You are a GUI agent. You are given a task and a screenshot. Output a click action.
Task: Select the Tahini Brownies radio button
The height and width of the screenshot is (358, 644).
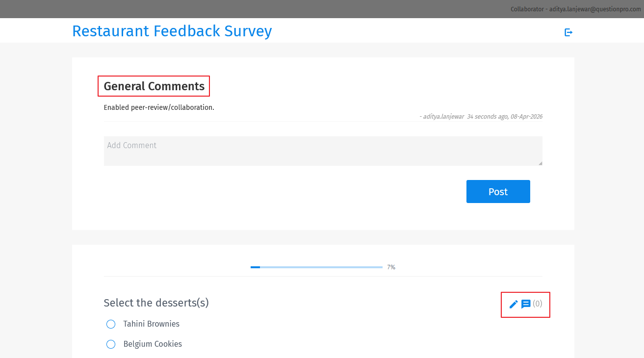point(110,324)
